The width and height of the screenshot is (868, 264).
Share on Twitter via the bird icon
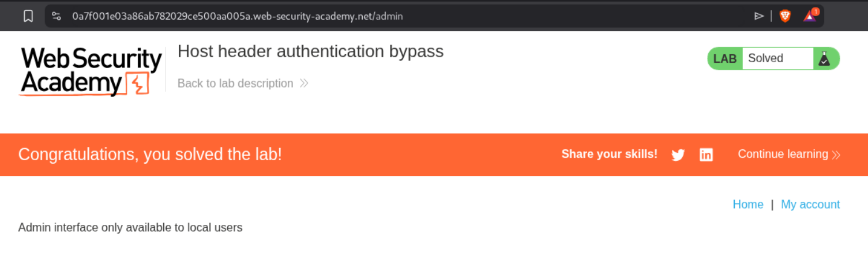tap(678, 155)
